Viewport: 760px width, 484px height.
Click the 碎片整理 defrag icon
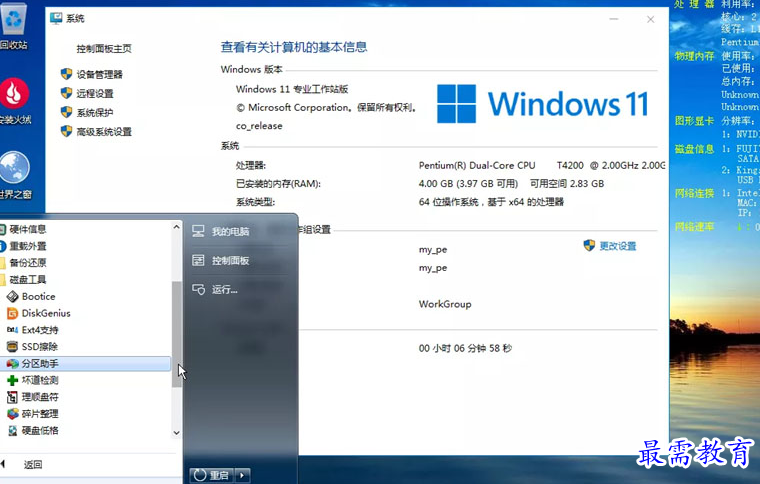pos(13,414)
